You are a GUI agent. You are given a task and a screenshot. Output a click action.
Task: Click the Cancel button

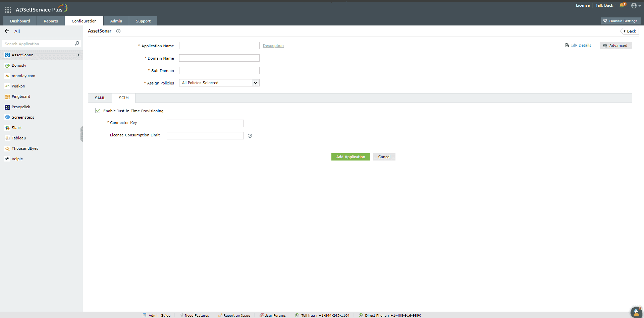point(384,157)
